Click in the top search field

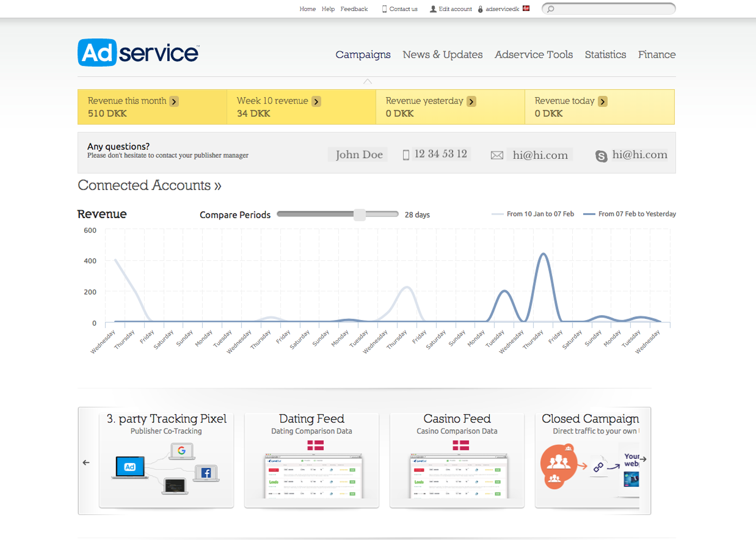[x=609, y=9]
